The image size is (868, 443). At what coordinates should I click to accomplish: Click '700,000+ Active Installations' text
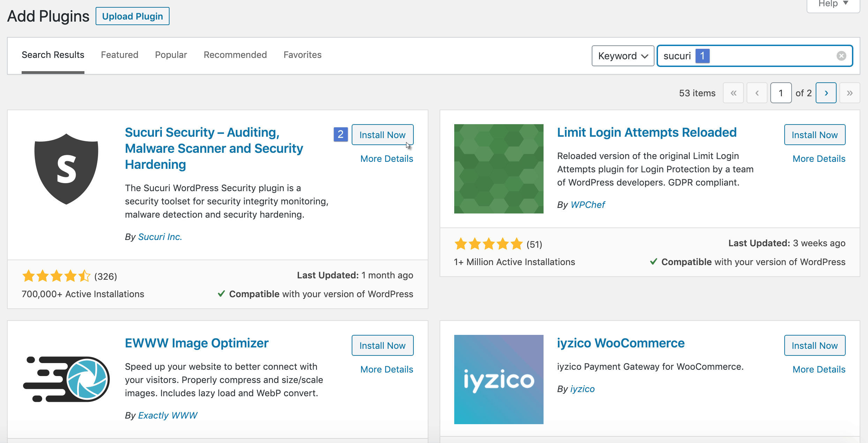[x=83, y=294]
